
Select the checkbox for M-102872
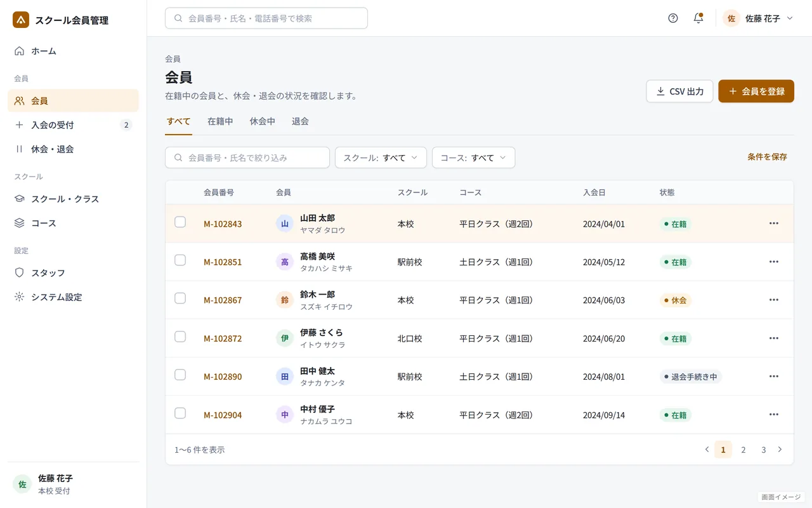pyautogui.click(x=180, y=337)
